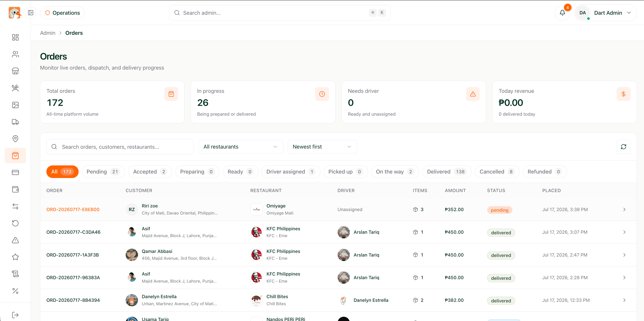
Task: Open the Dart Admin account menu
Action: [606, 13]
